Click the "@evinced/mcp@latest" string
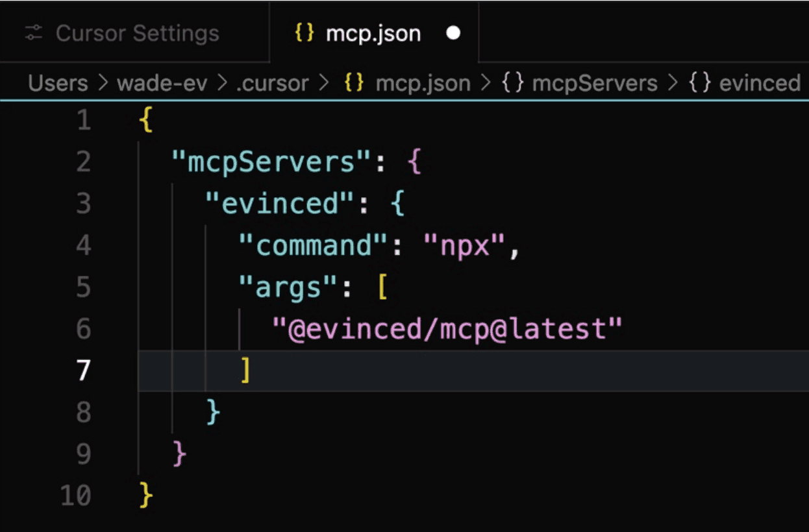 447,330
